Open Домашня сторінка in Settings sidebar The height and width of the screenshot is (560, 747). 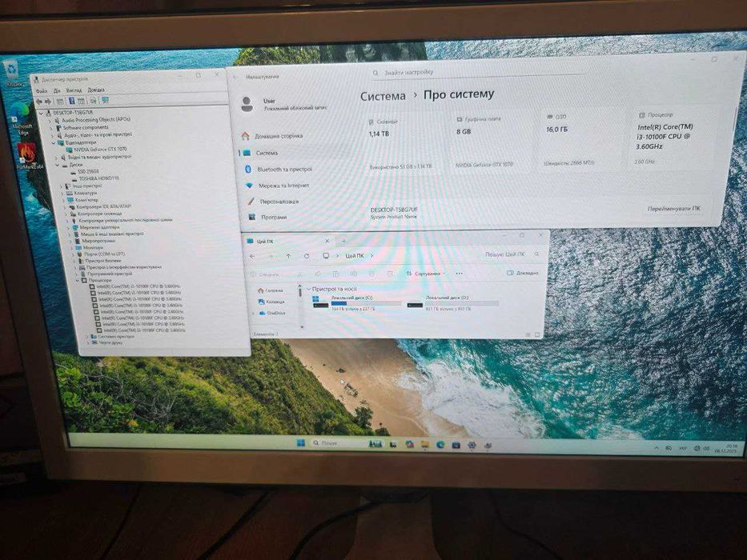pyautogui.click(x=273, y=136)
